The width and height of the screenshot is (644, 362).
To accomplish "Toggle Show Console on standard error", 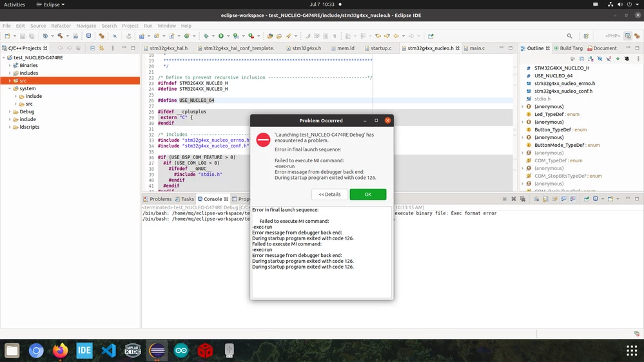I will tap(572, 199).
